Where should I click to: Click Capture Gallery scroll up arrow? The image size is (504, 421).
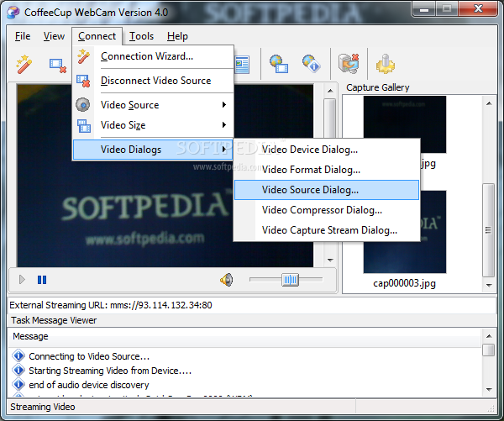(489, 103)
